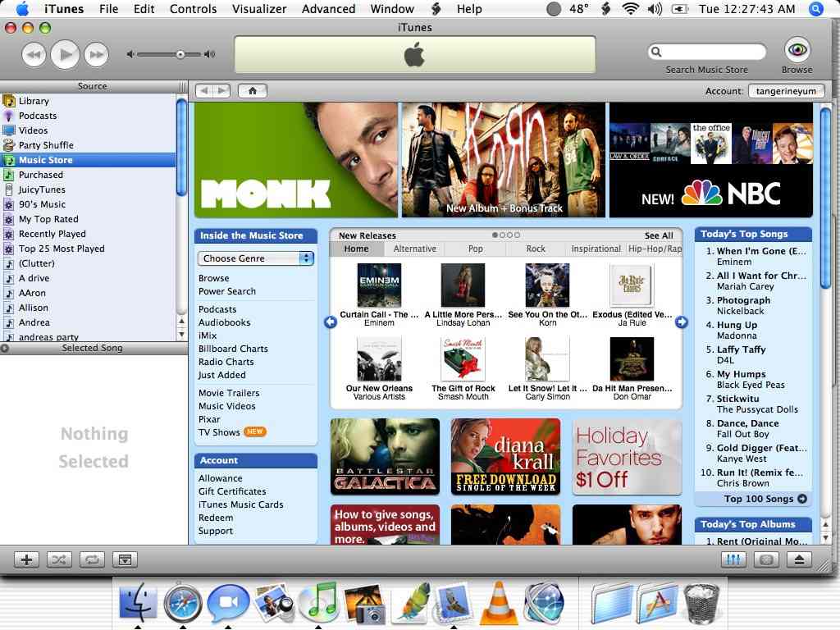
Task: Open VLC cone icon in dock
Action: (499, 603)
